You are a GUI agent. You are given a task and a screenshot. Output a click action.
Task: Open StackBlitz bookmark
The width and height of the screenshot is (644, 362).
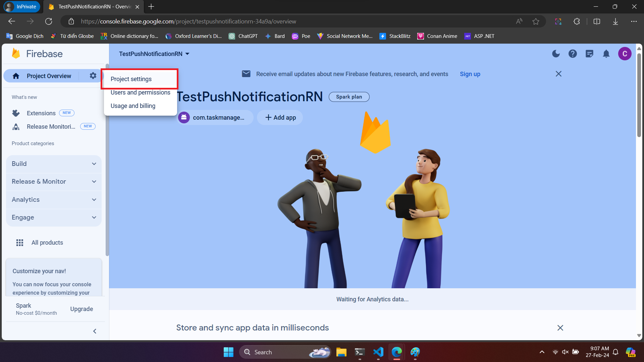(x=395, y=36)
